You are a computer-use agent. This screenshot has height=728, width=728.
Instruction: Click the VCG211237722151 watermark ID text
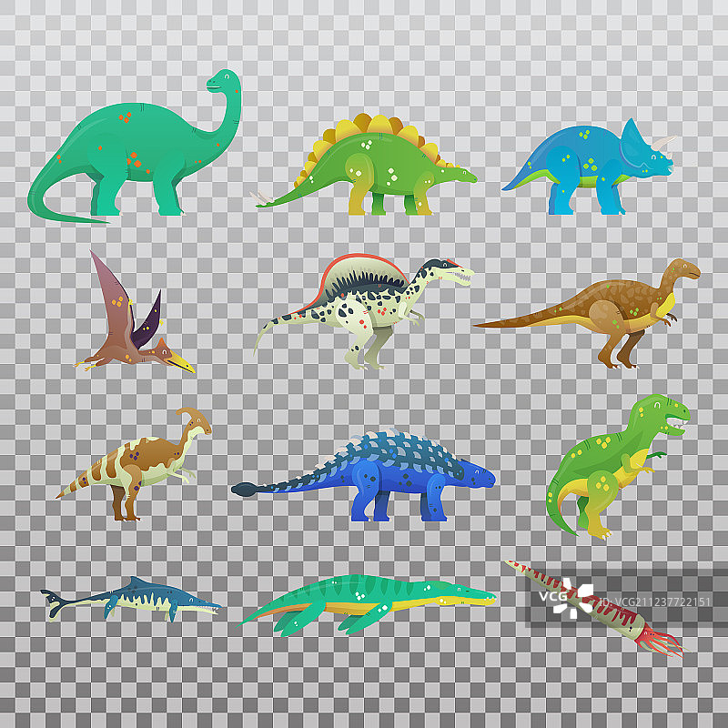pyautogui.click(x=652, y=602)
